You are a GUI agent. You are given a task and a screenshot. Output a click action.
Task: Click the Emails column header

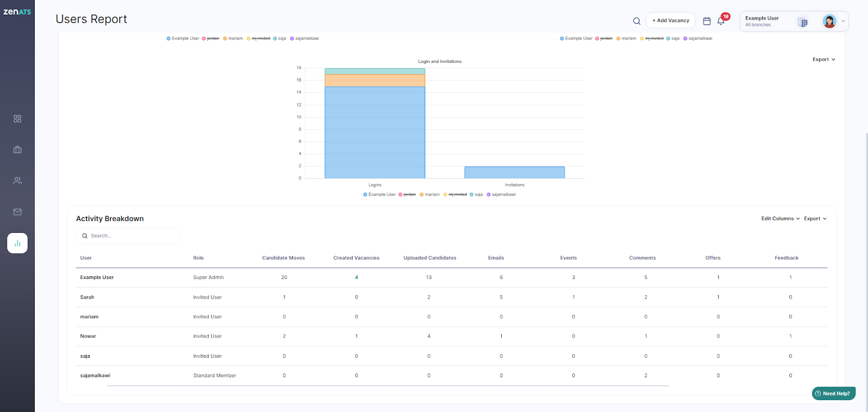click(496, 258)
